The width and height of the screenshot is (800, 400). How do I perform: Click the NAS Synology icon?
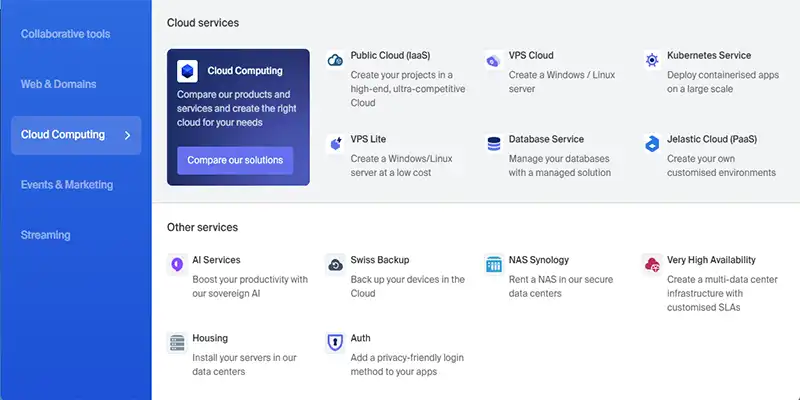493,264
